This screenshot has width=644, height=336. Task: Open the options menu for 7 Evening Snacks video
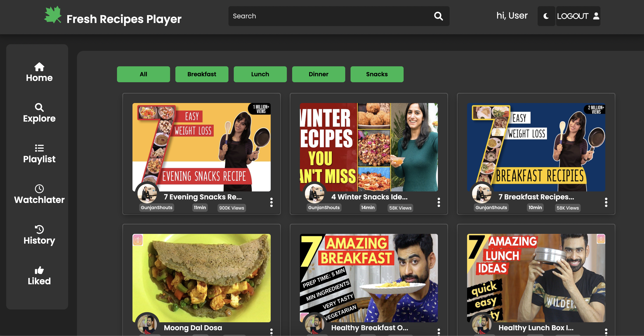click(271, 202)
